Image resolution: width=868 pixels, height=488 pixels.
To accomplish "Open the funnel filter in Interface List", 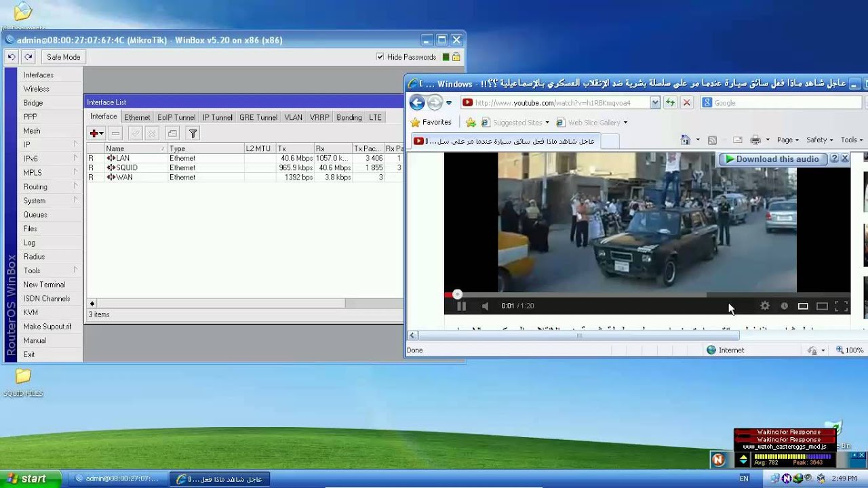I will click(193, 134).
